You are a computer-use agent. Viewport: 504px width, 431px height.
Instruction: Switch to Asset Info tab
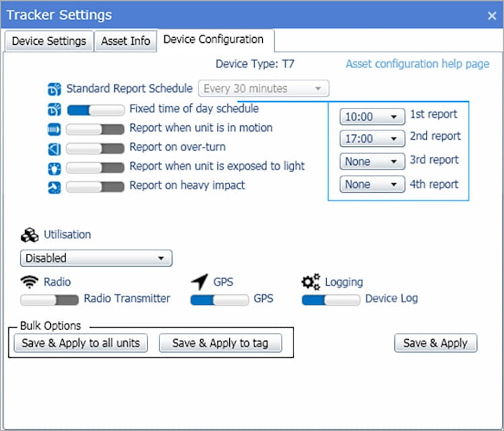coord(125,41)
